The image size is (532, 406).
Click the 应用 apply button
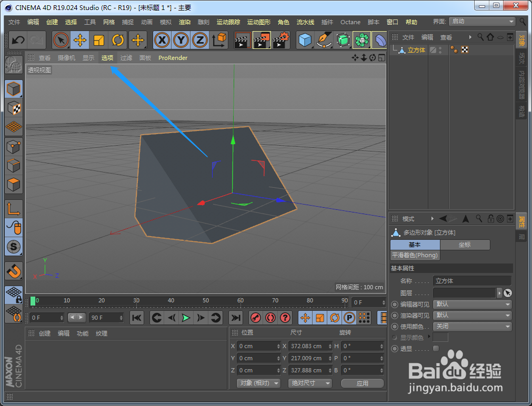pos(363,383)
